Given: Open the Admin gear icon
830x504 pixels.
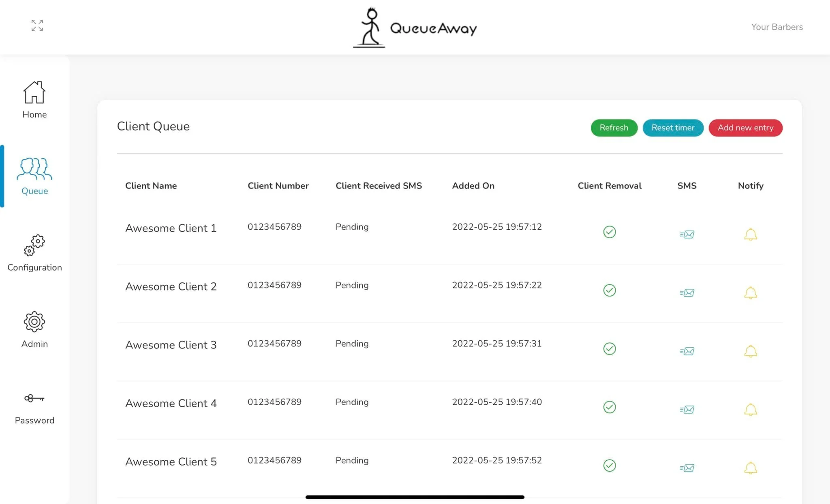Looking at the screenshot, I should pos(34,322).
